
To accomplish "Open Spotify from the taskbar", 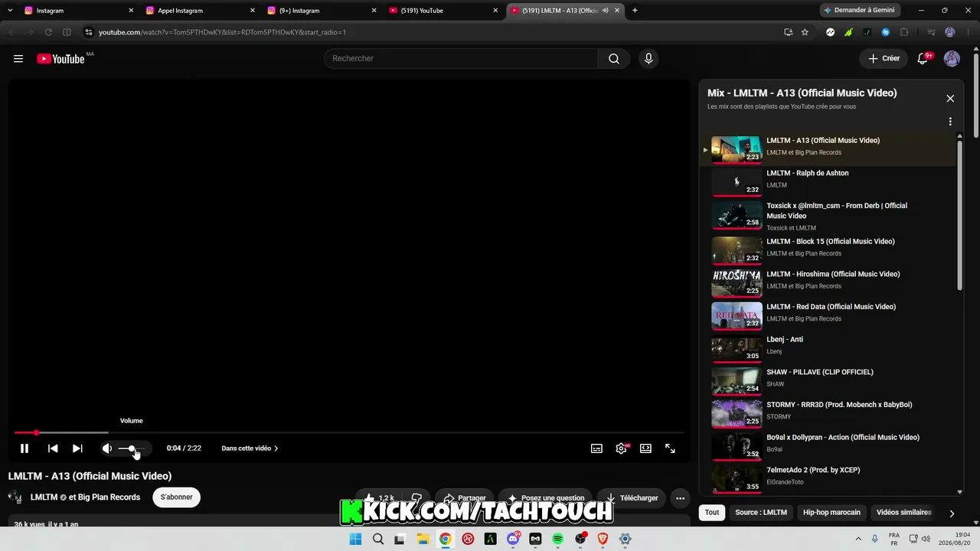I will click(558, 539).
